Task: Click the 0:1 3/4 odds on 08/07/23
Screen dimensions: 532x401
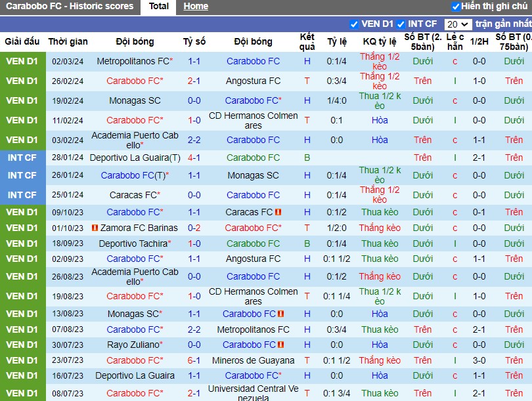Action: [336, 393]
